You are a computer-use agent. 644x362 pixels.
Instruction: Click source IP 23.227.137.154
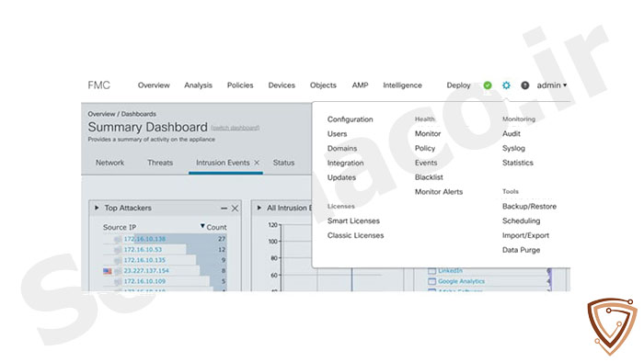(x=146, y=271)
